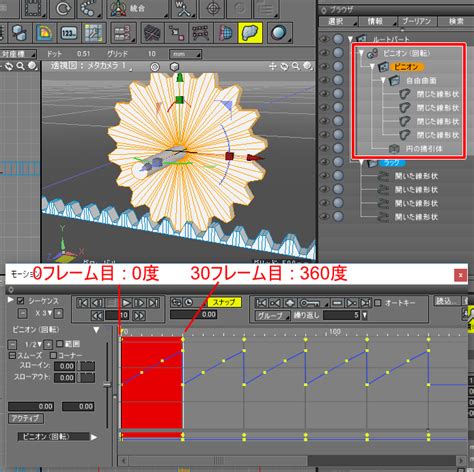Click the vertical zoom slider handle
This screenshot has width=474, height=472.
[107, 384]
